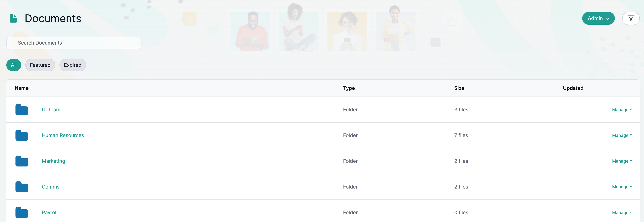The height and width of the screenshot is (222, 644).
Task: Click the filter funnel icon
Action: 630,18
